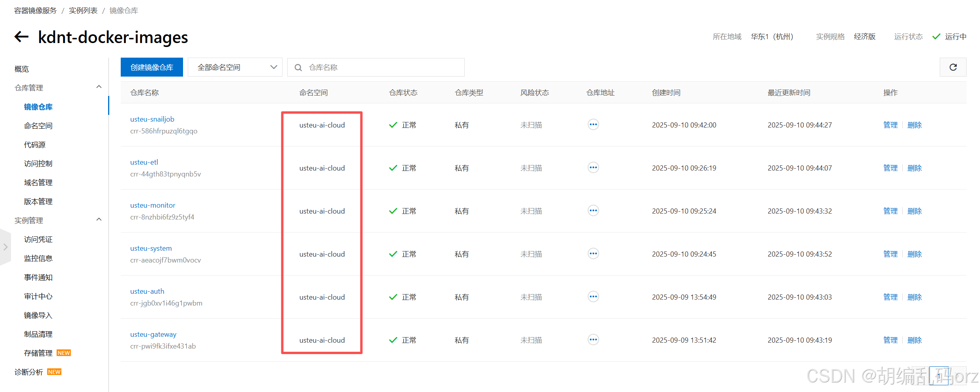The height and width of the screenshot is (392, 980).
Task: Open 镜像导入 in the sidebar
Action: (38, 315)
